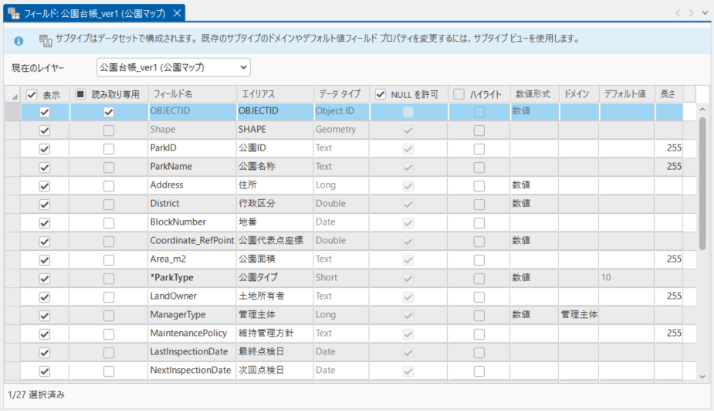Screen dimensions: 714x411
Task: Click the table select-all corner icon
Action: [x=13, y=94]
